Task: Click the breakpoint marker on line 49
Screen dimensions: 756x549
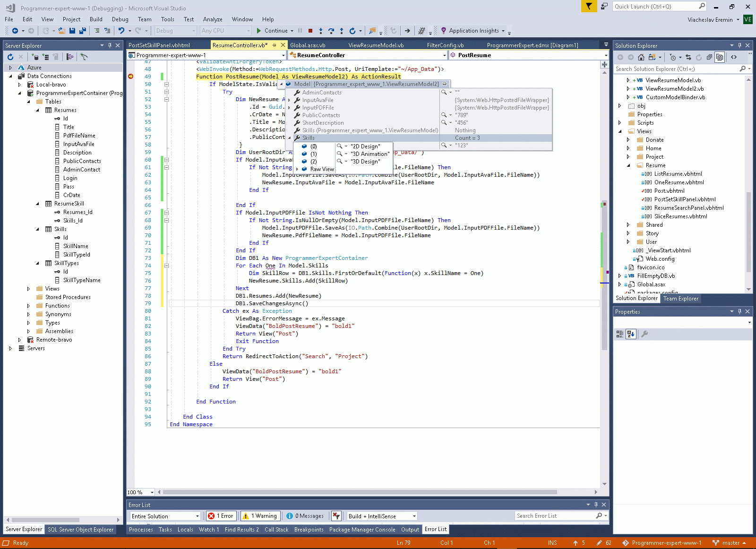Action: point(131,77)
